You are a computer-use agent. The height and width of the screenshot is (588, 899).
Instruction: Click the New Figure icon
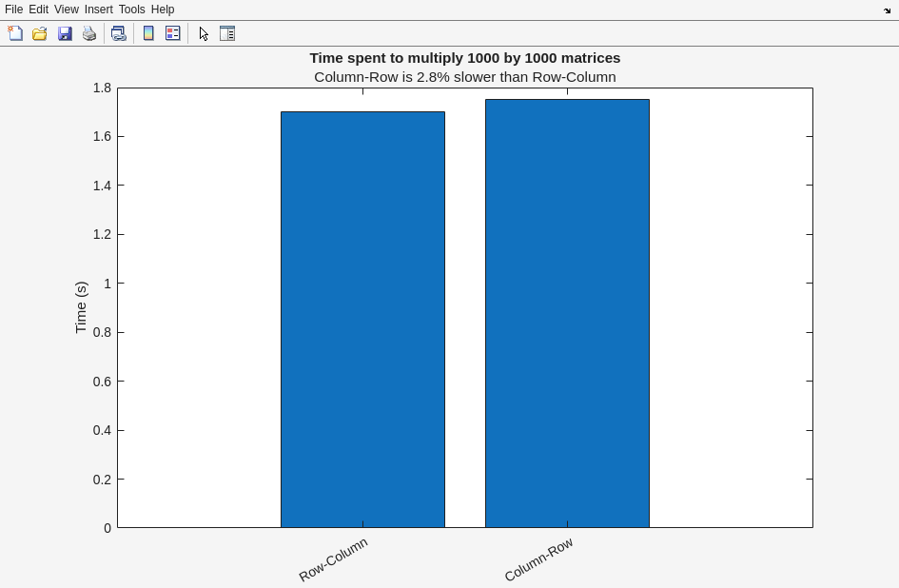tap(15, 33)
